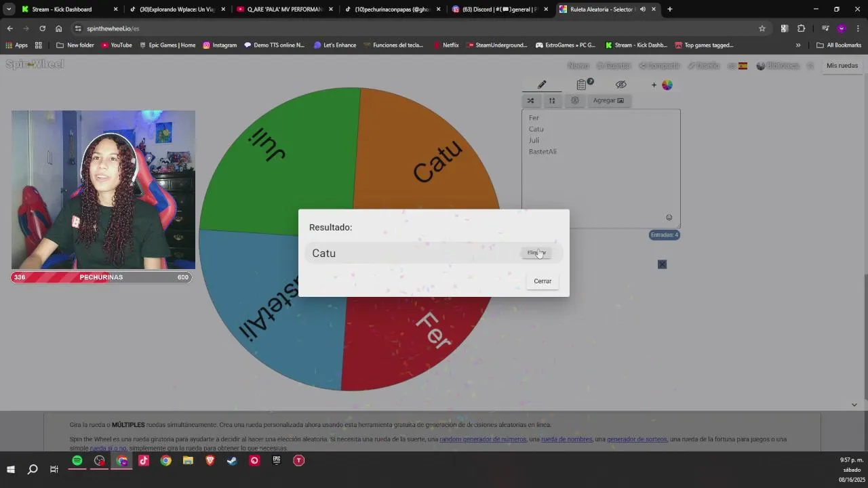The image size is (868, 488).
Task: Click the Spin the Wheel logo
Action: coord(35,64)
